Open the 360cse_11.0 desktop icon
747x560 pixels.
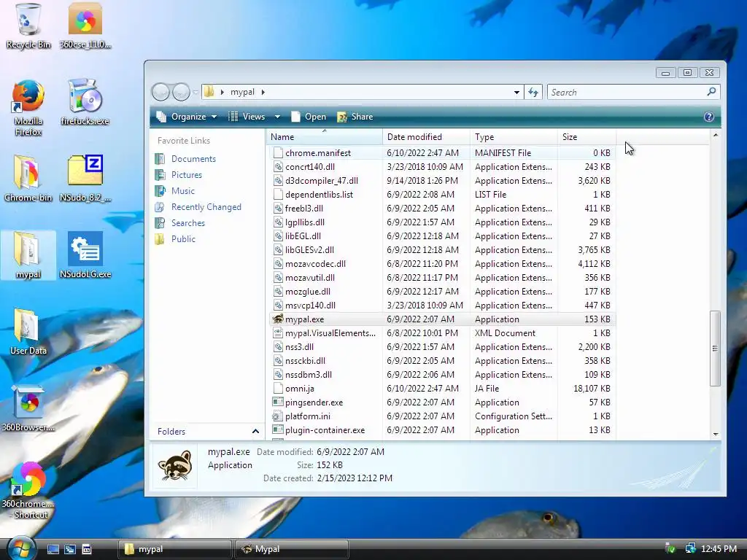point(85,26)
